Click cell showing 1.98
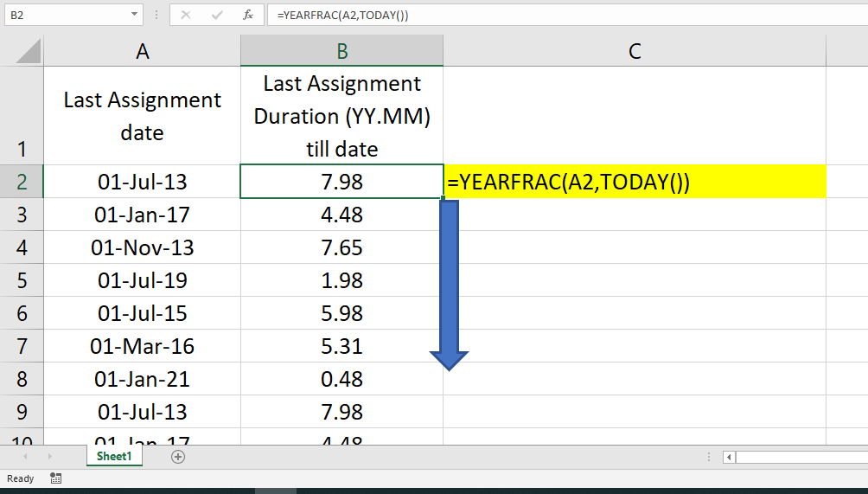 342,280
